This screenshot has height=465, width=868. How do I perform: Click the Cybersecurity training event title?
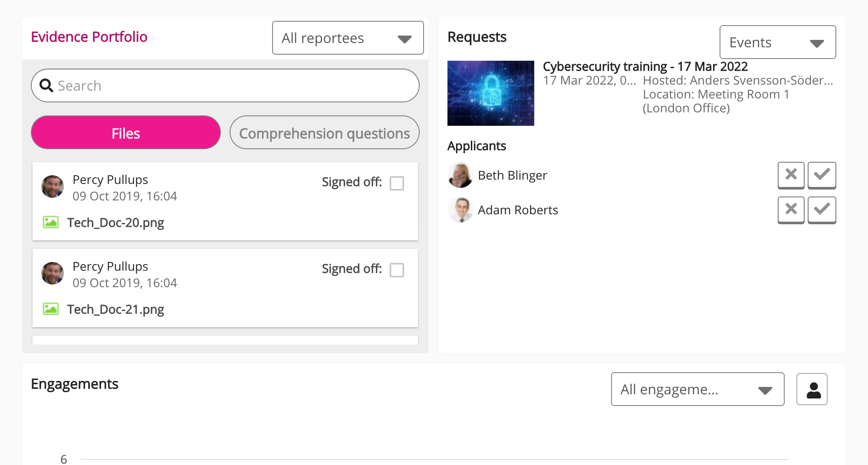(x=645, y=66)
